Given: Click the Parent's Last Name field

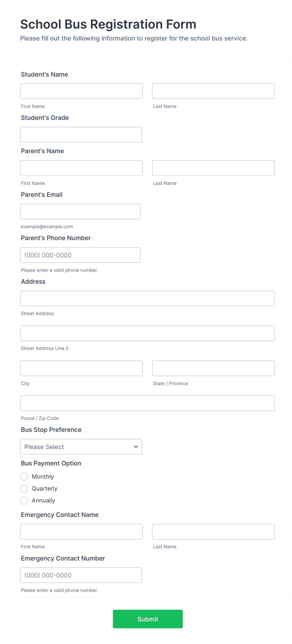Looking at the screenshot, I should [x=213, y=168].
